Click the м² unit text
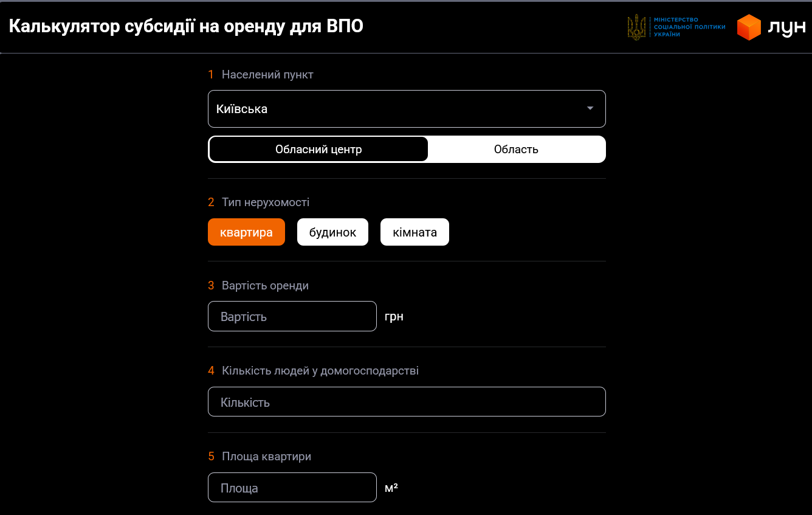812x515 pixels. pos(391,487)
